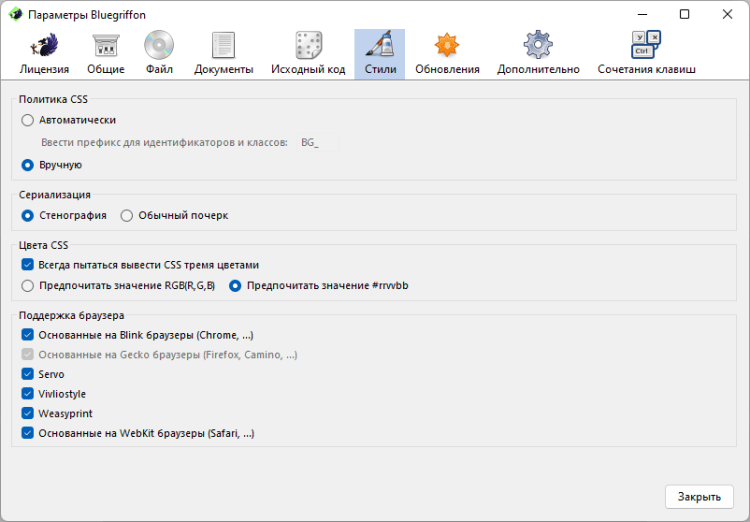
Task: Minimize the Параметры Bluegriffon window
Action: click(x=642, y=14)
